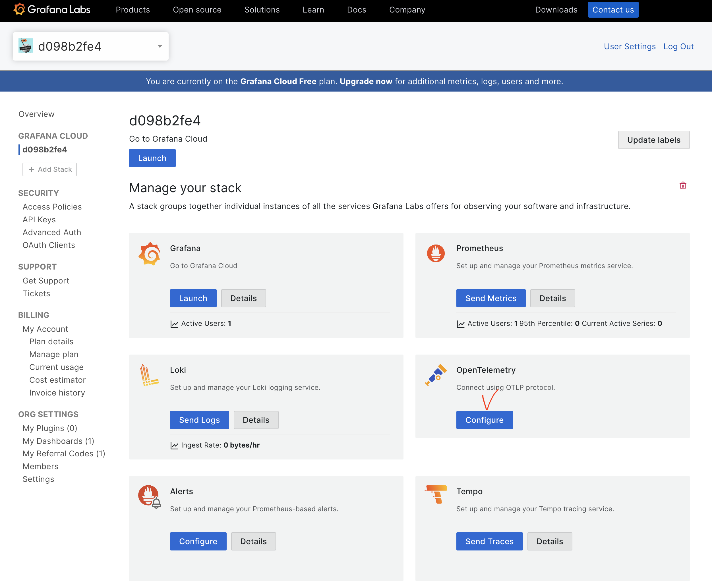Open Details in the Tempo card
This screenshot has height=588, width=712.
(x=550, y=541)
